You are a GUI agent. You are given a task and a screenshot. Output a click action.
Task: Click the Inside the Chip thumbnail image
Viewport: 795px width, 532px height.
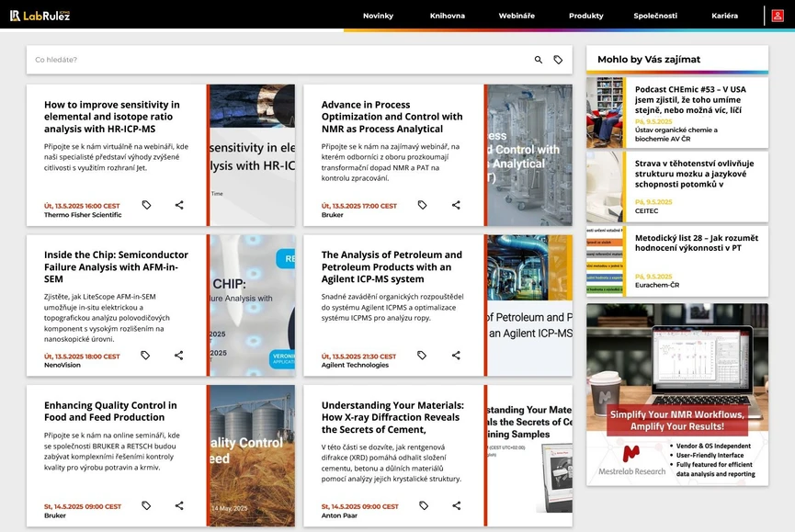point(253,305)
